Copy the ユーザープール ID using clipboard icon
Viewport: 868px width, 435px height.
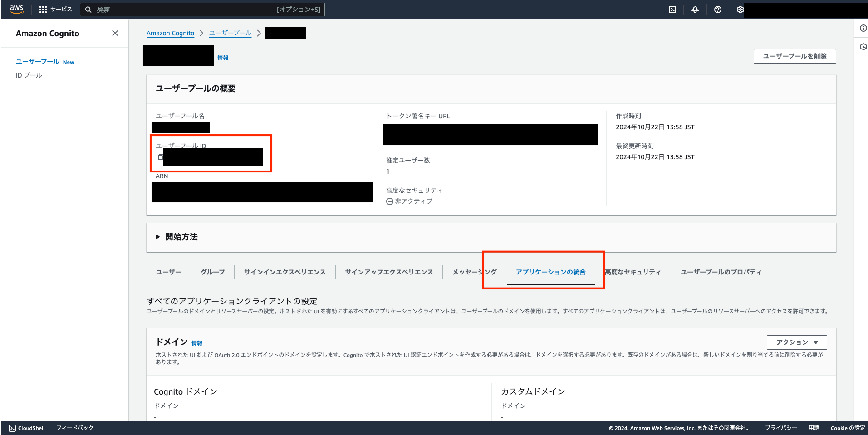tap(160, 157)
